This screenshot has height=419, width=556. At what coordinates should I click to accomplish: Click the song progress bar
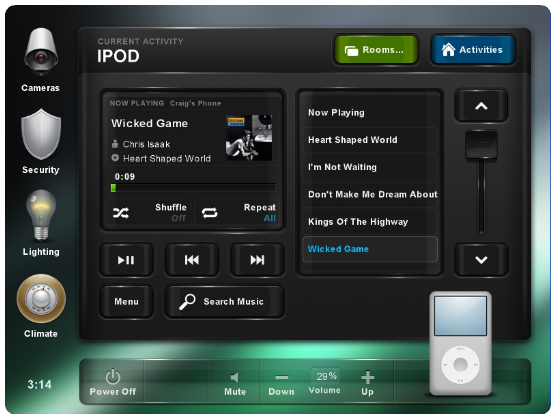tap(193, 188)
